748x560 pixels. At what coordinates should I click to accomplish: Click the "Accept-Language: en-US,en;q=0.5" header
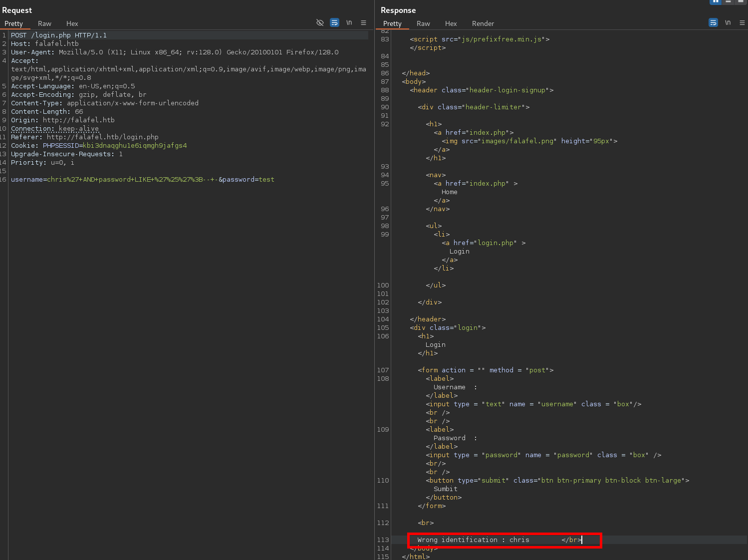click(73, 86)
